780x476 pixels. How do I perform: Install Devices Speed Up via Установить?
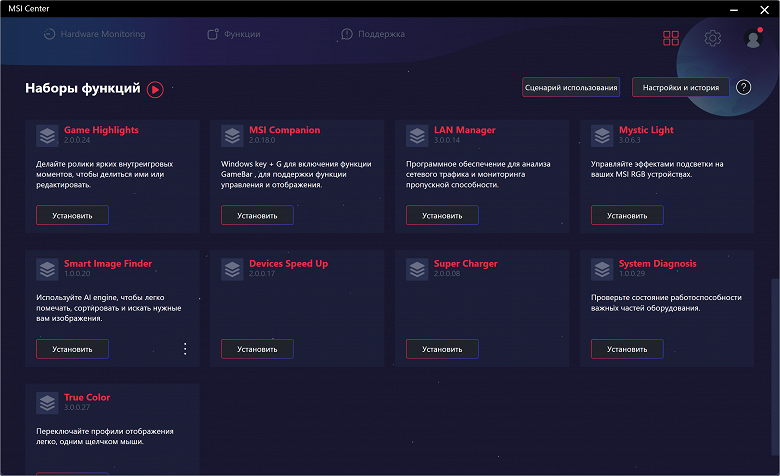point(257,349)
